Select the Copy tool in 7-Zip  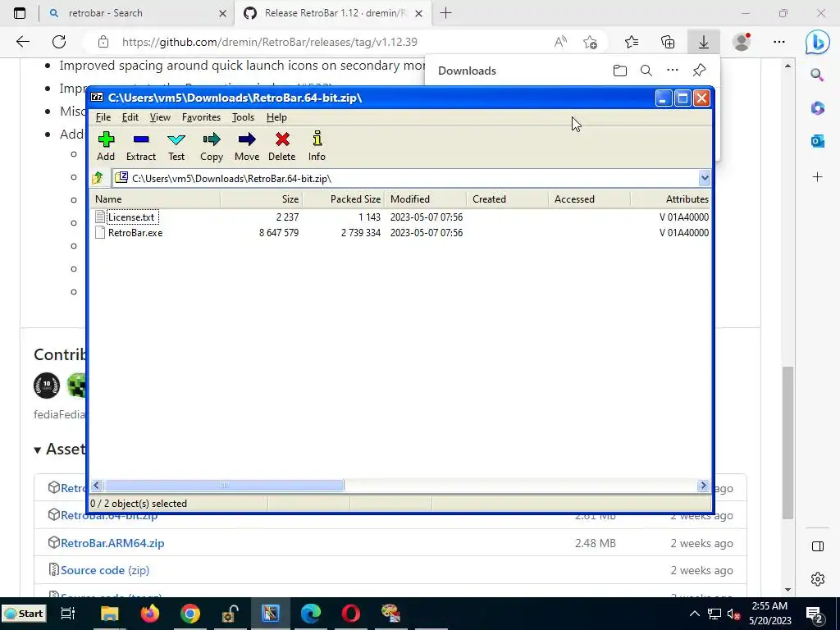(212, 146)
